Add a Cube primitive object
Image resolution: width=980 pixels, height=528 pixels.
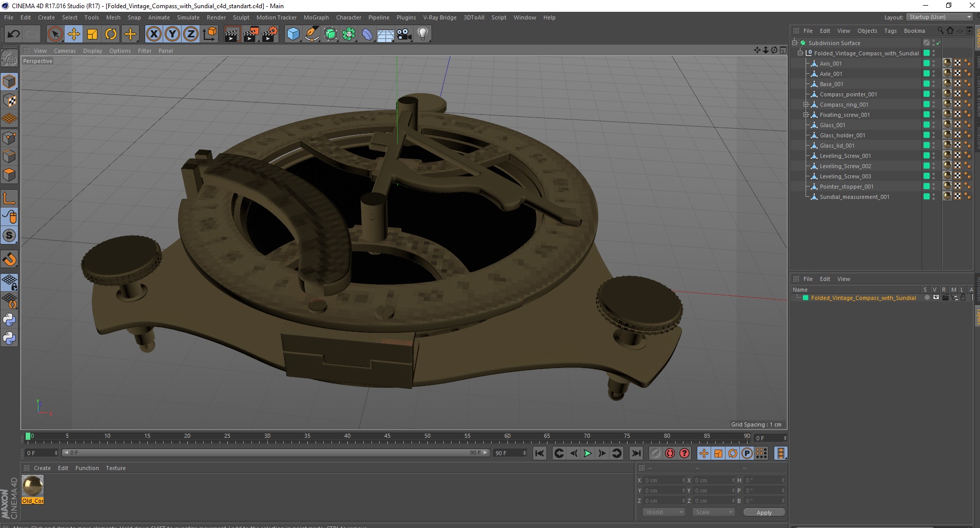pos(293,34)
